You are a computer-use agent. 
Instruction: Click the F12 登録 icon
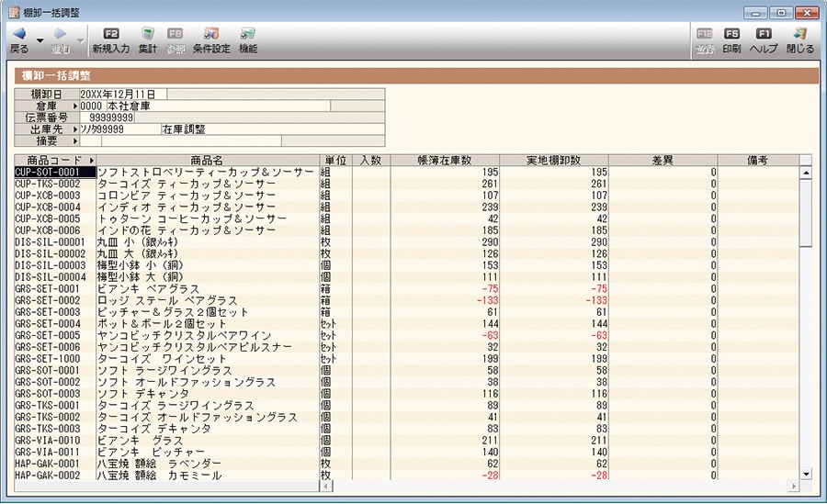click(705, 34)
